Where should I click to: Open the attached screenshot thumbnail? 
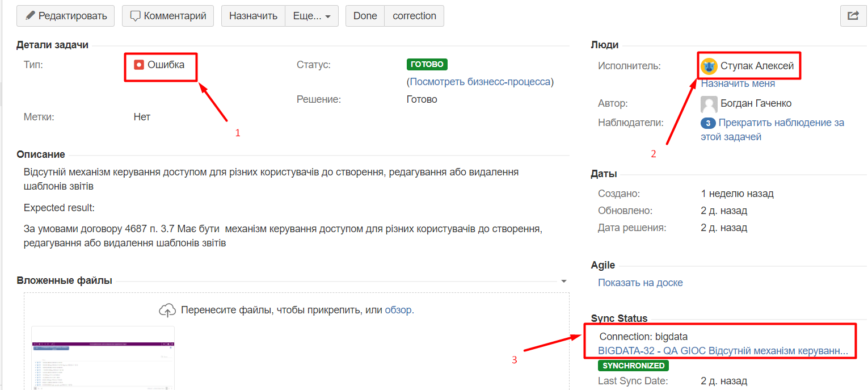(x=103, y=358)
